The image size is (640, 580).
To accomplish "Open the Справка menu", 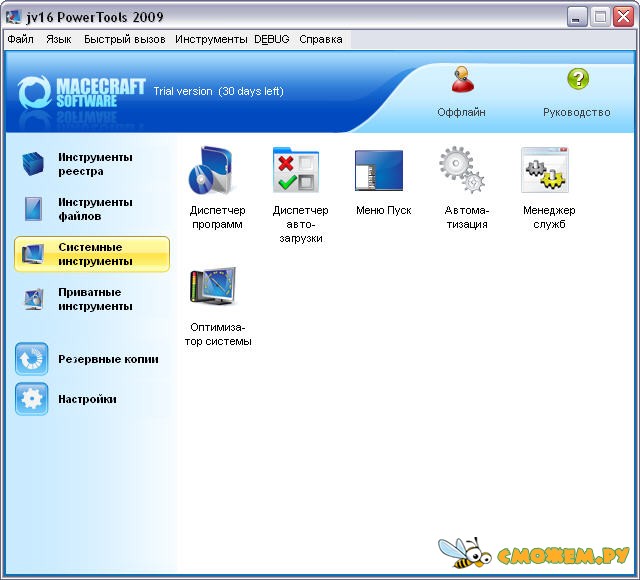I will pos(321,39).
